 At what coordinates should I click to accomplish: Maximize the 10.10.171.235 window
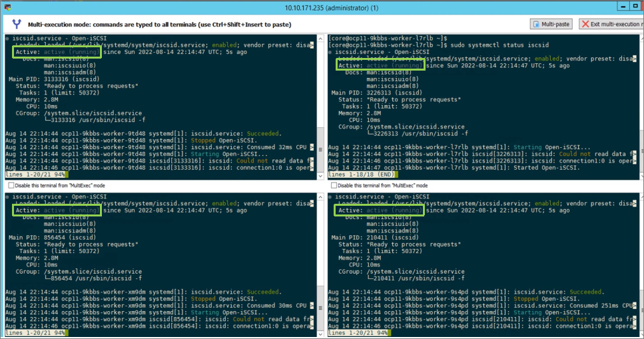[x=635, y=6]
